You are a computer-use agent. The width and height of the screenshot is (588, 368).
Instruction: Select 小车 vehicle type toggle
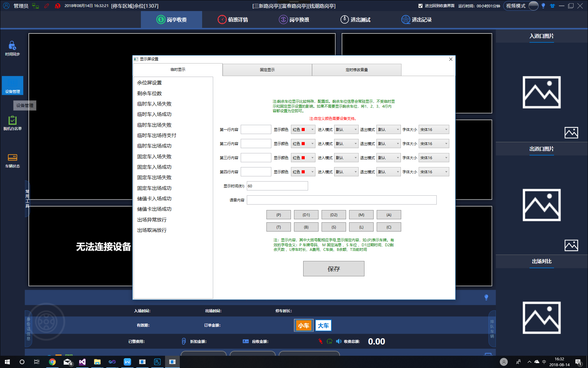pos(303,325)
